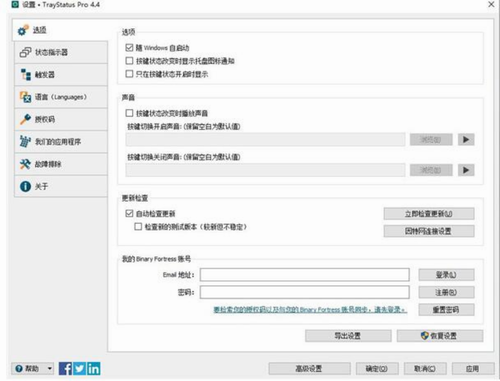Open the 状态指示器 section icon

[x=26, y=52]
